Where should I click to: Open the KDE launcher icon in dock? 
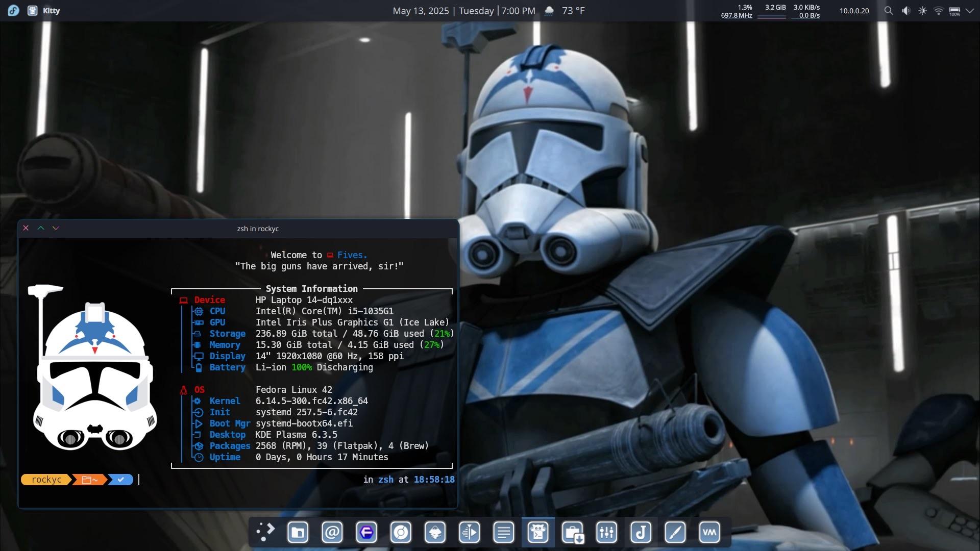pos(265,532)
